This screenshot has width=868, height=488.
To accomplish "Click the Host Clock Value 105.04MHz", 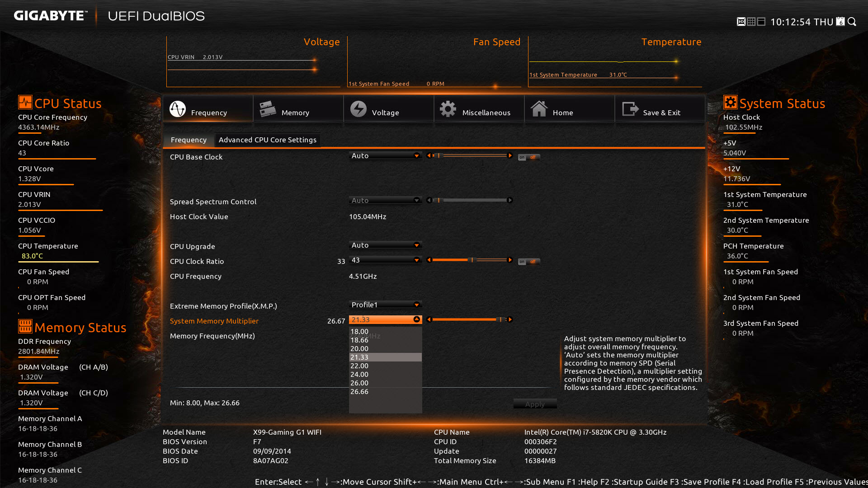I will (x=368, y=216).
